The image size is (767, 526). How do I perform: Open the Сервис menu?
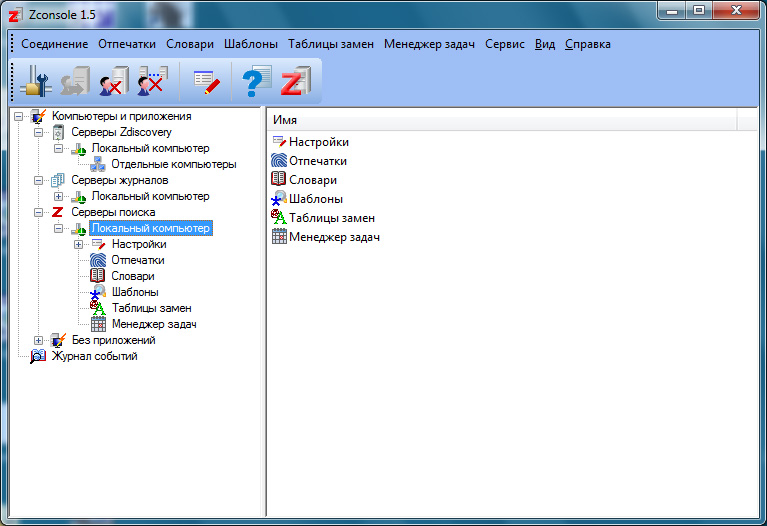click(505, 44)
